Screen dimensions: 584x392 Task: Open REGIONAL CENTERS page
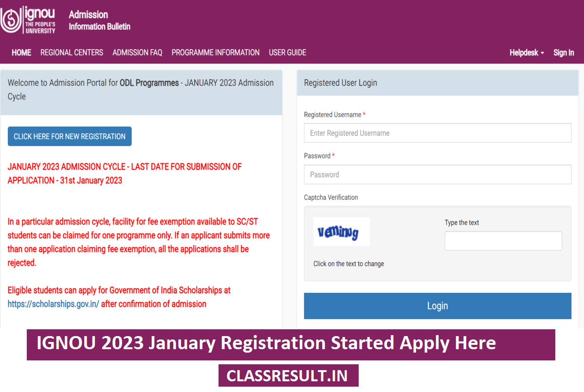pyautogui.click(x=72, y=53)
